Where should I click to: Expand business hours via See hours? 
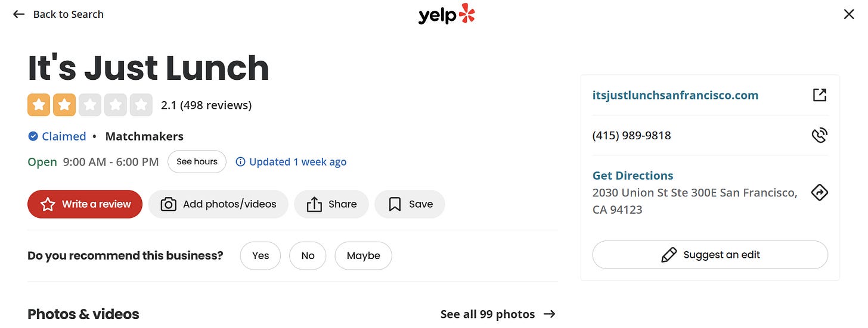point(197,162)
